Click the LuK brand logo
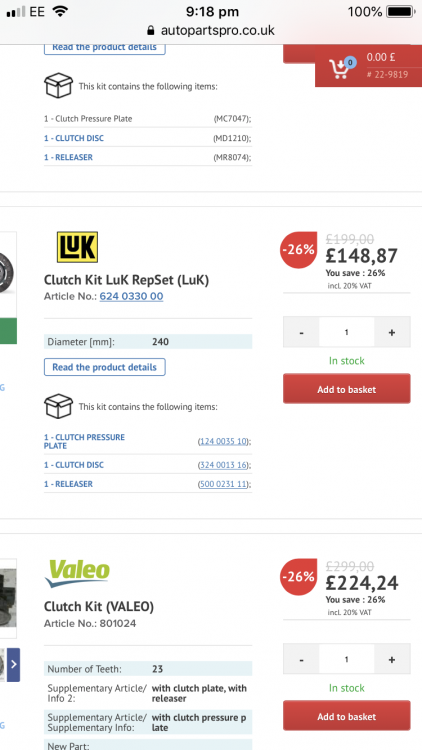 coord(78,247)
